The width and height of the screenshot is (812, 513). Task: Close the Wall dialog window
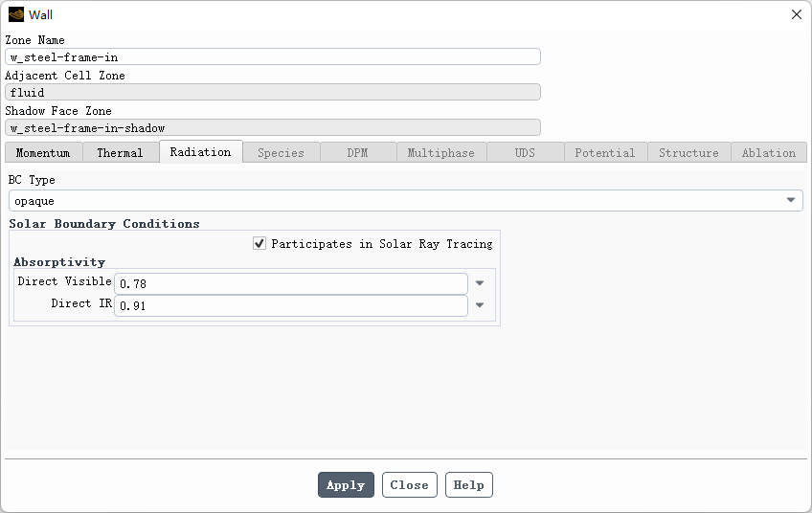point(796,14)
